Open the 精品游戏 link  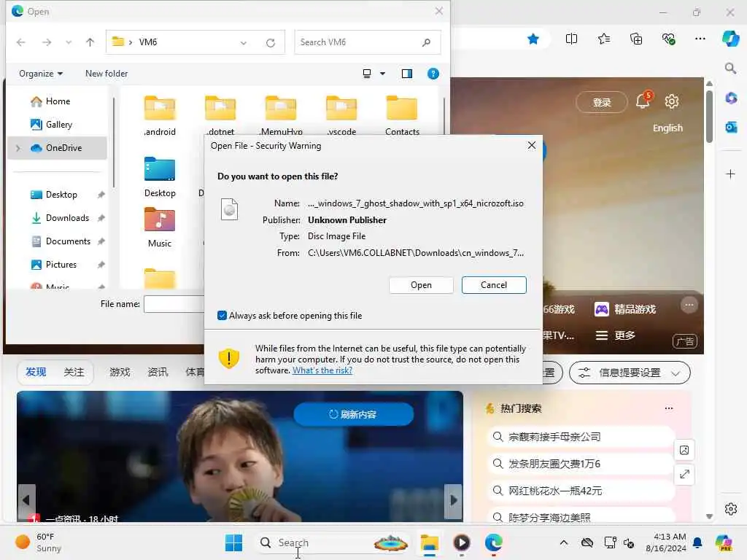[x=625, y=309]
